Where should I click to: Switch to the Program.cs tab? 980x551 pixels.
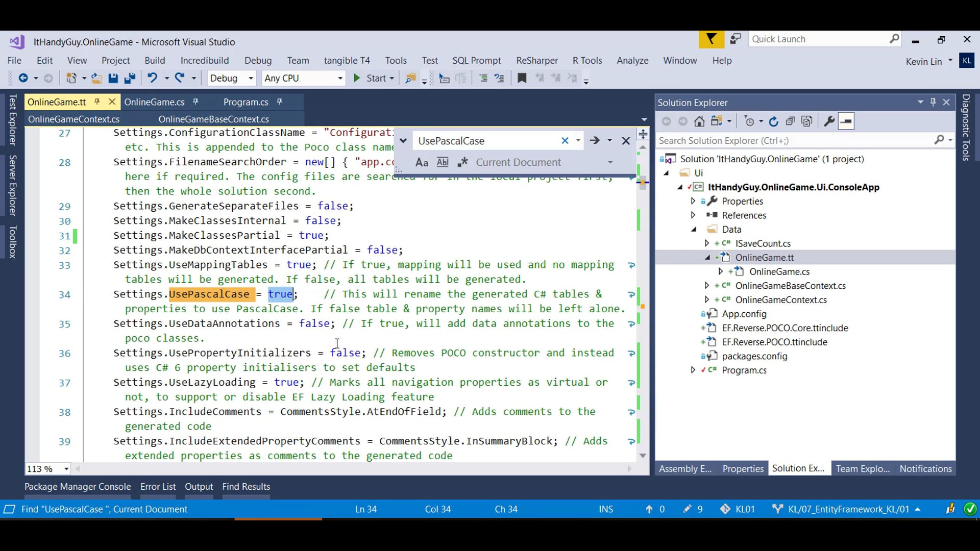pyautogui.click(x=246, y=102)
